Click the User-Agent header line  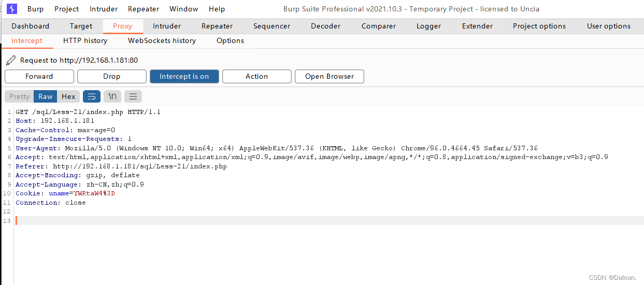coord(277,148)
